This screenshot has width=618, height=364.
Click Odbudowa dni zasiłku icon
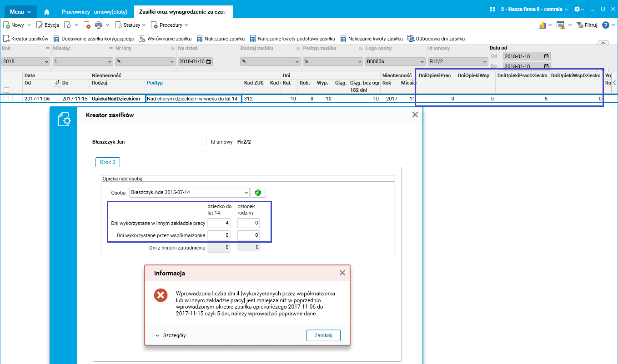(x=411, y=39)
